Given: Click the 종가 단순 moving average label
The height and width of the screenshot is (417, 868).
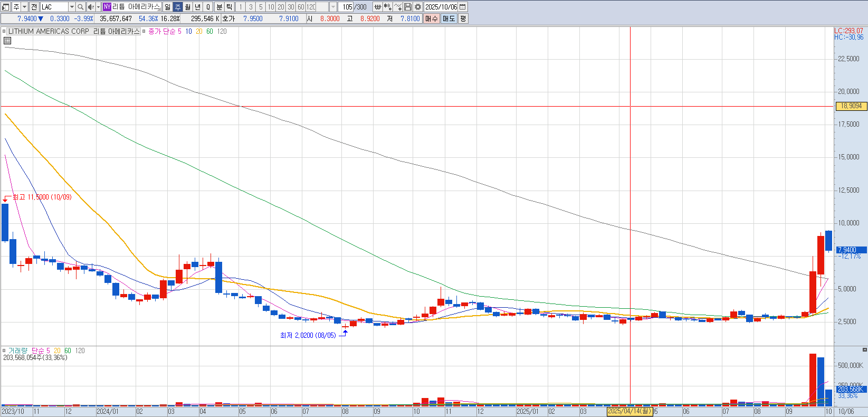Looking at the screenshot, I should pos(162,31).
